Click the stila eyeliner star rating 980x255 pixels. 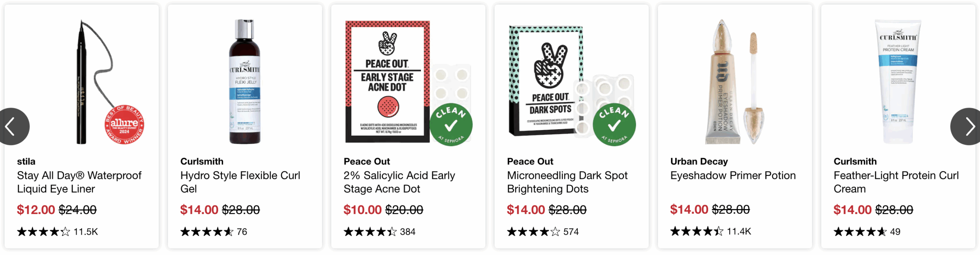(44, 232)
